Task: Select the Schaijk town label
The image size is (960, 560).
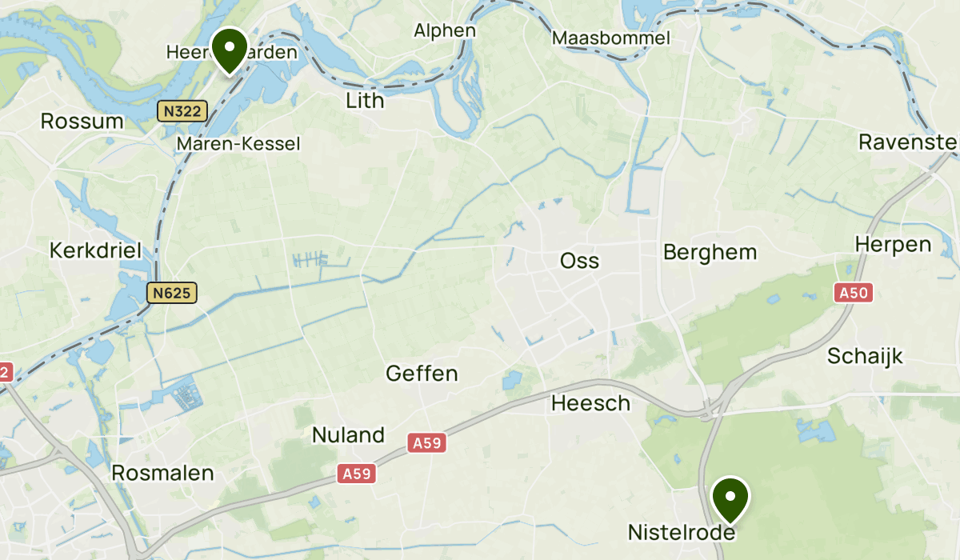Action: pyautogui.click(x=865, y=356)
